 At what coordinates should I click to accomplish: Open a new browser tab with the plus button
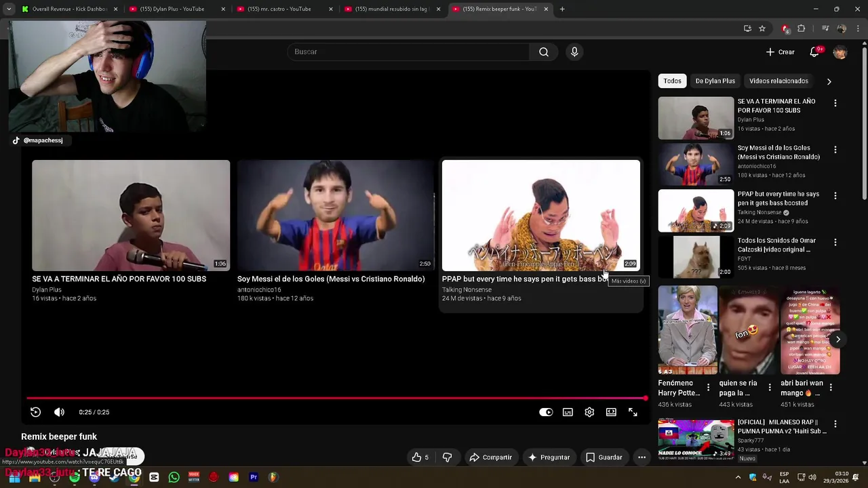click(562, 9)
